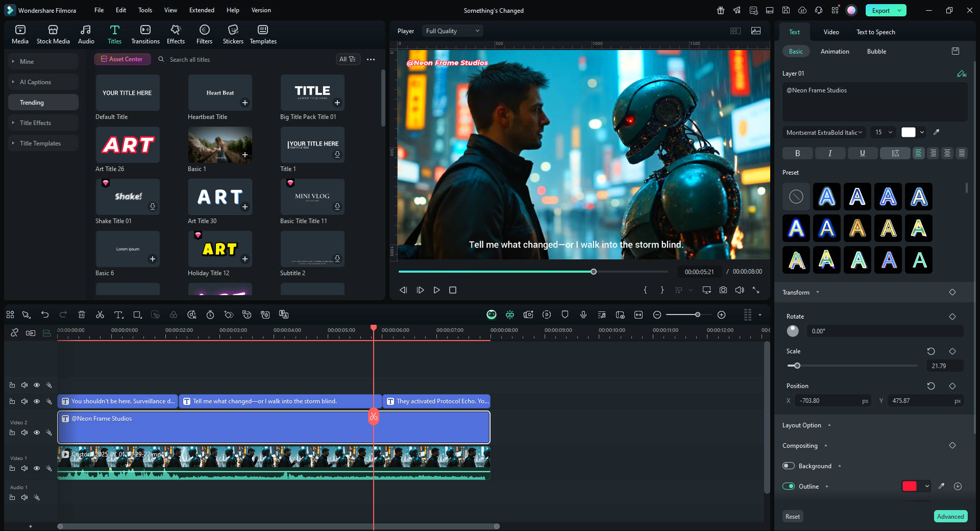Reset the Scale value
Screen dimensions: 980x531
(931, 351)
